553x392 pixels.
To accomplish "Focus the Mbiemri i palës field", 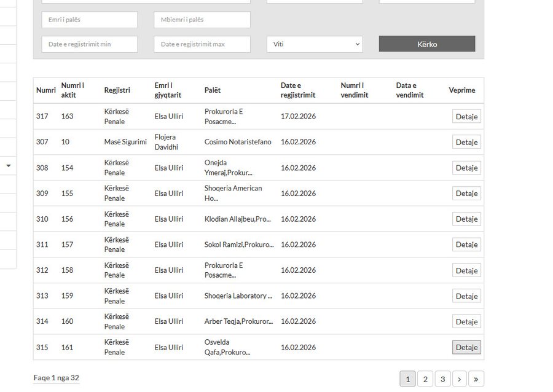I will point(202,20).
